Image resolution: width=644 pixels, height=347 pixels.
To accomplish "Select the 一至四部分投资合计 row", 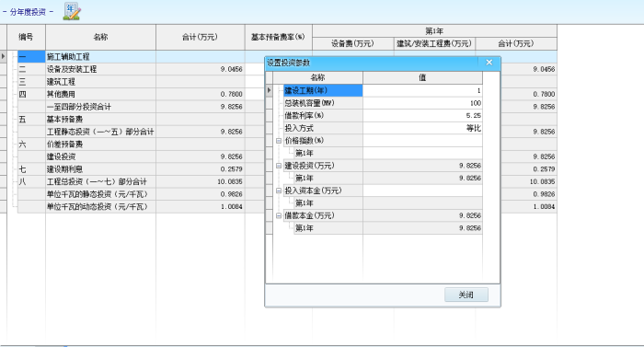I will [100, 107].
